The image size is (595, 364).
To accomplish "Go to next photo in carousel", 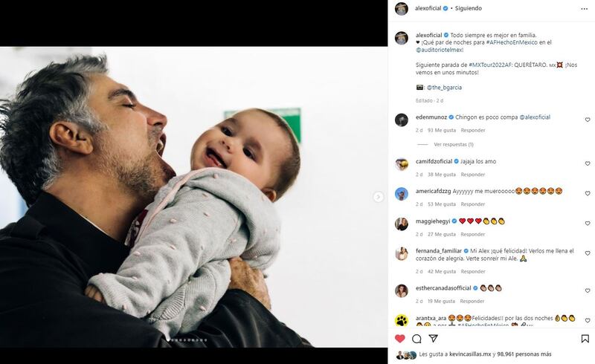I will pyautogui.click(x=378, y=197).
